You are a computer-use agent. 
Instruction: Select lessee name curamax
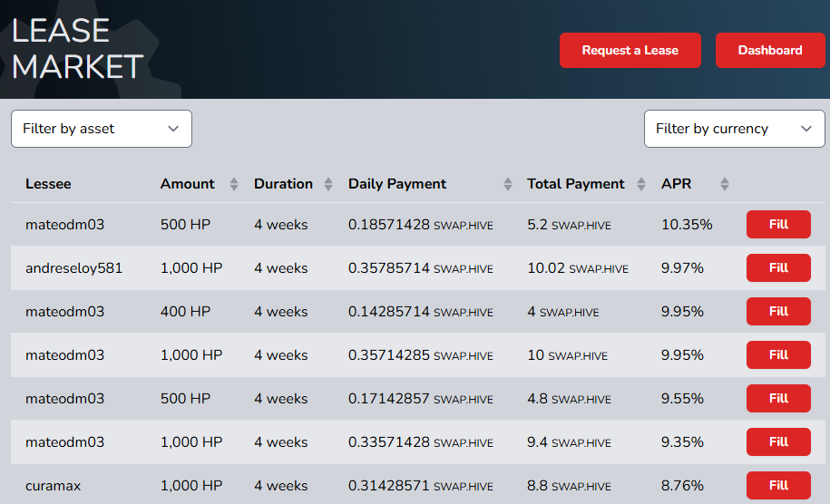point(53,486)
